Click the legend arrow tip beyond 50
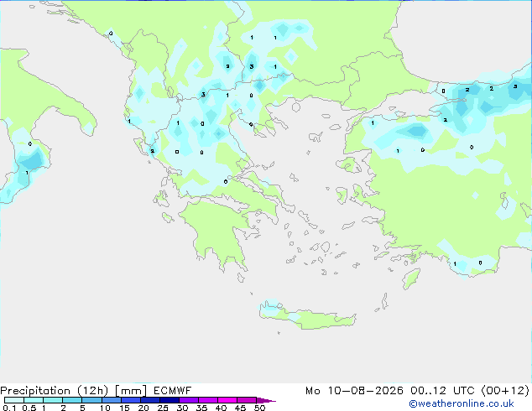532x411 pixels. click(267, 400)
